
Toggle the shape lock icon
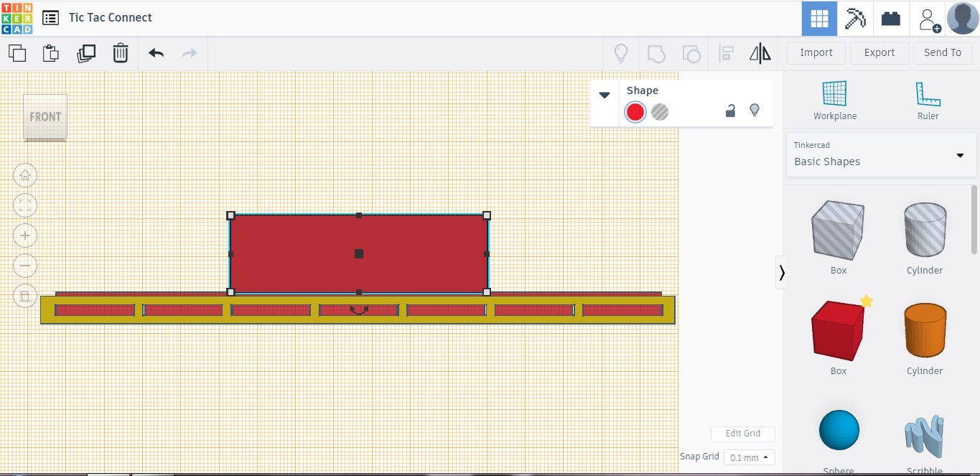[x=730, y=111]
